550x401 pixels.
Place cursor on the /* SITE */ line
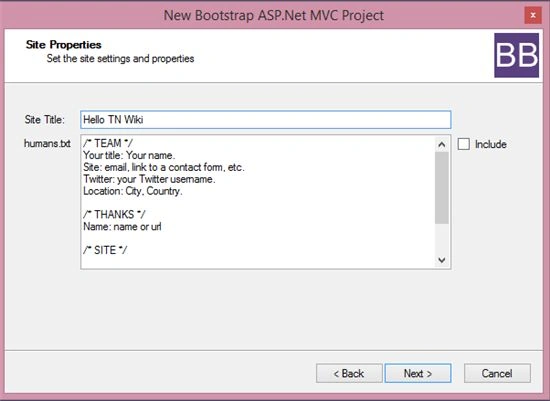[105, 250]
